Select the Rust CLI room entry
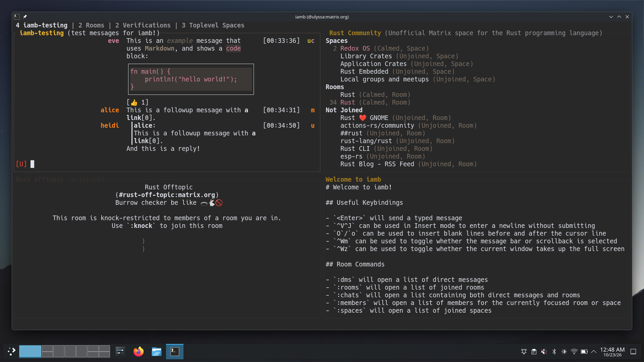Viewport: 644px width, 362px height. pyautogui.click(x=355, y=148)
